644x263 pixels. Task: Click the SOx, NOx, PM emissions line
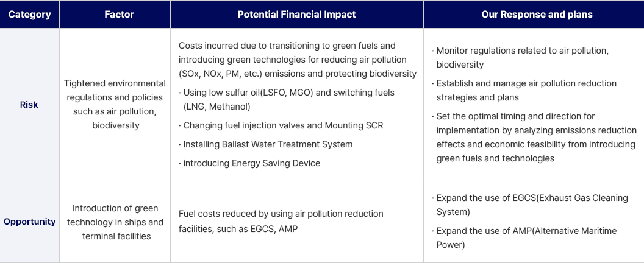[x=298, y=74]
